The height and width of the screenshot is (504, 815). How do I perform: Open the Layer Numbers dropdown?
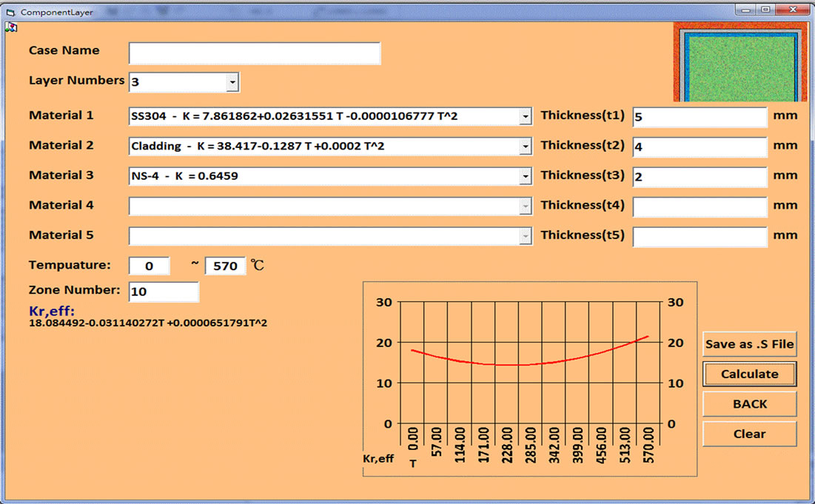pos(232,82)
